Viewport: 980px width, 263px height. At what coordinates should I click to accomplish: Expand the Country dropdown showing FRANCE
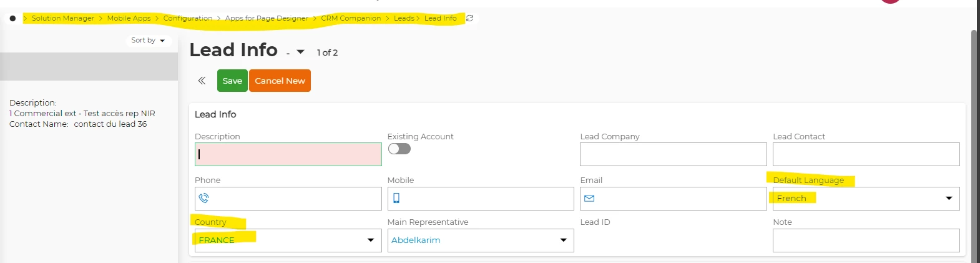pos(370,240)
